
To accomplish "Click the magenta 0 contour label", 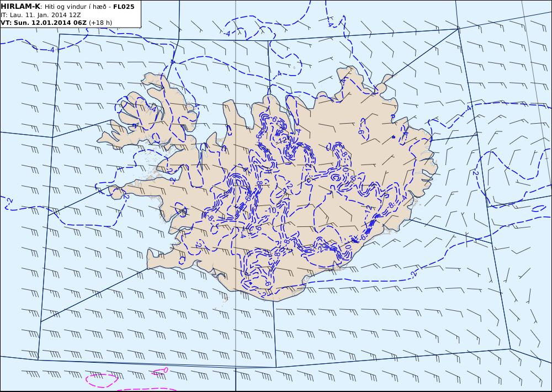I will pos(166,369).
